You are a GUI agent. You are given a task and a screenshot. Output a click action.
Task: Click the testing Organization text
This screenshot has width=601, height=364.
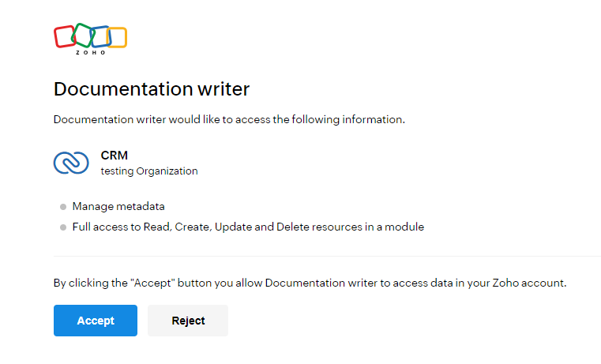point(149,171)
